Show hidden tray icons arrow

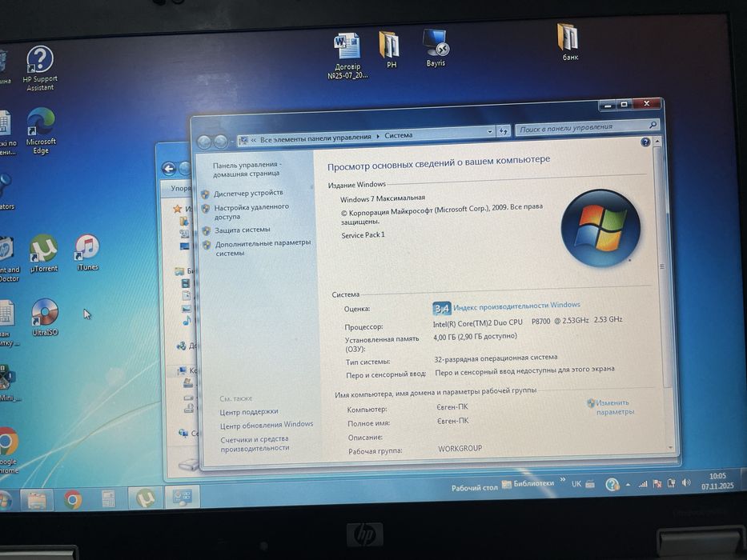point(628,484)
